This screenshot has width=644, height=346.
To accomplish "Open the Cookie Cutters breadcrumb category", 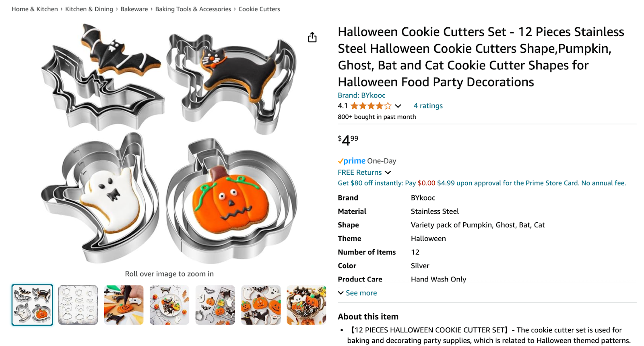I will [259, 9].
